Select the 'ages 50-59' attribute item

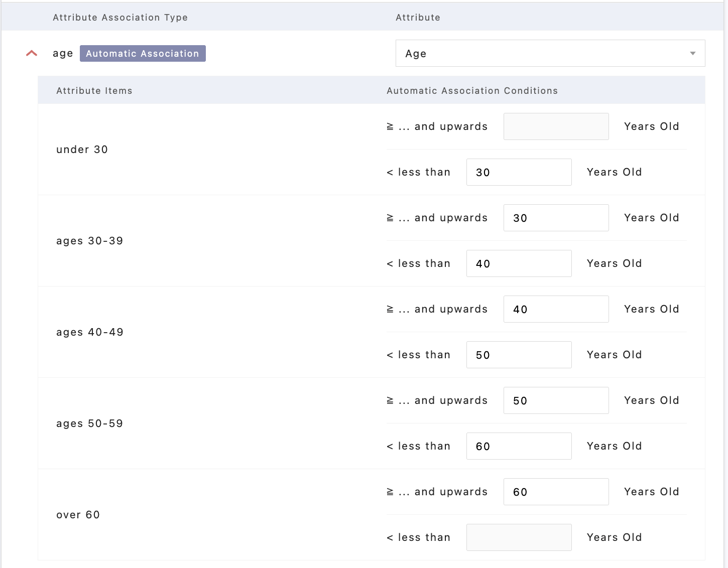tap(89, 423)
